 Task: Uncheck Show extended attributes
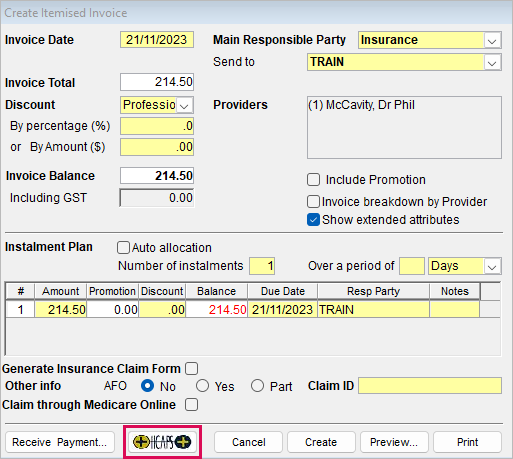click(313, 220)
